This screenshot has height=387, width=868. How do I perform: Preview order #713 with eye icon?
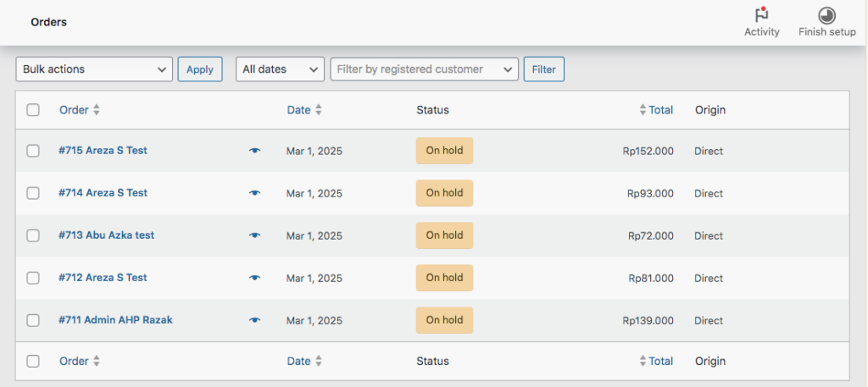click(254, 235)
